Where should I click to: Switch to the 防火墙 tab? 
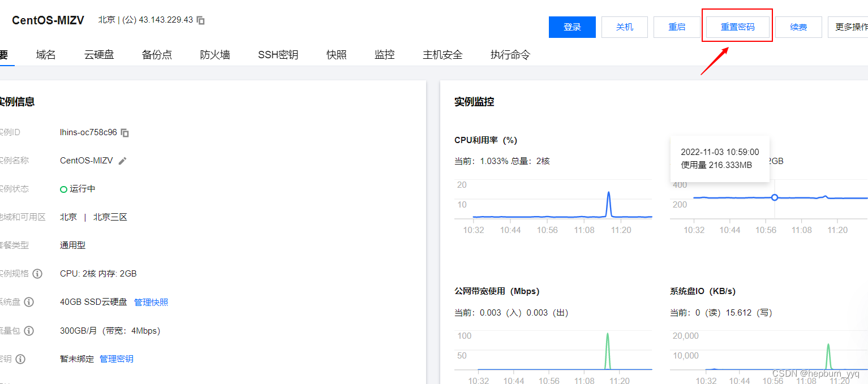tap(215, 54)
